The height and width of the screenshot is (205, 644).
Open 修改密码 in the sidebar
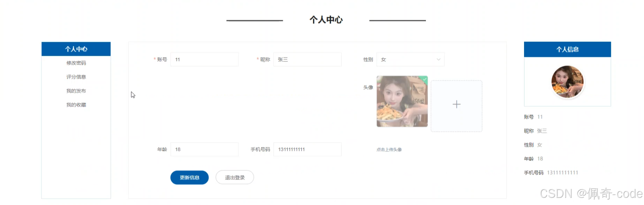[x=76, y=63]
